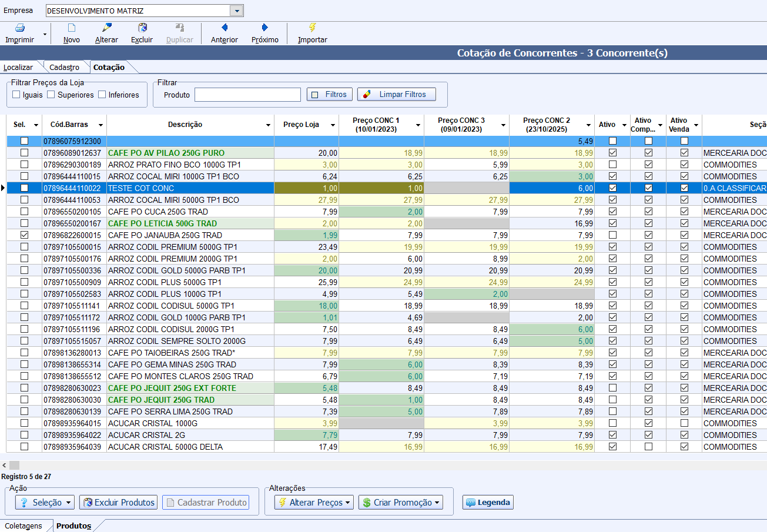Click the Limpar Filtros button
This screenshot has height=532, width=767.
396,95
